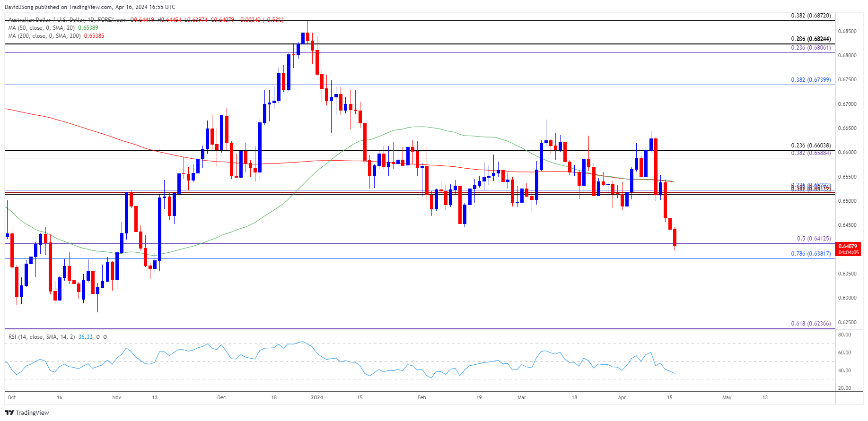Select the 0.382 (0.65884) Fibonacci label
This screenshot has height=421, width=868.
click(811, 153)
